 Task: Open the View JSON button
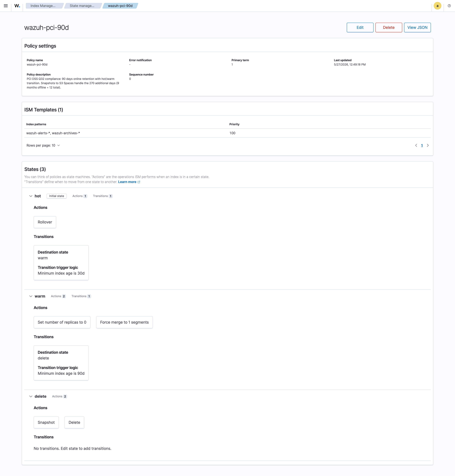[x=417, y=27]
